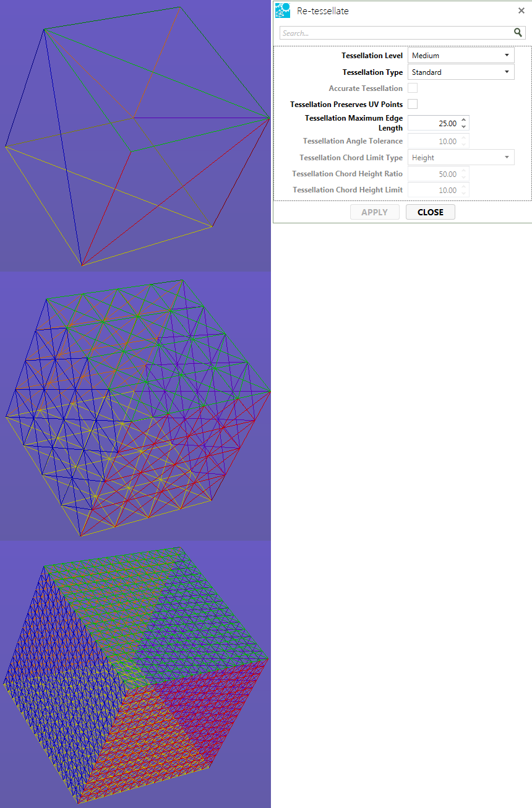The width and height of the screenshot is (532, 808).
Task: Focus the Search text box
Action: click(x=396, y=33)
